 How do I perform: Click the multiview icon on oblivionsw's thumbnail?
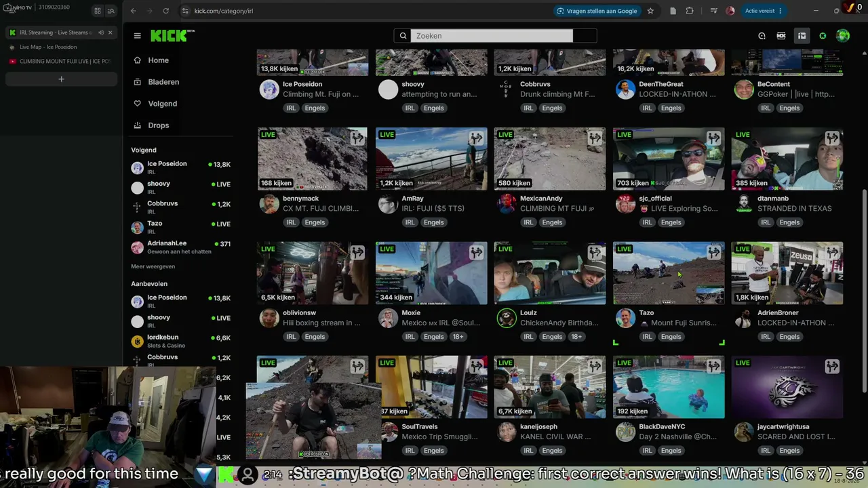point(357,252)
